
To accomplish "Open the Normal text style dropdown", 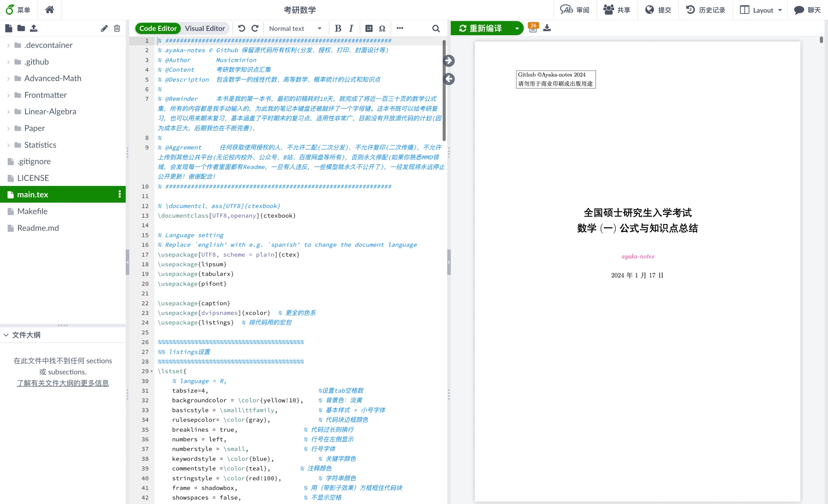I will [x=295, y=29].
